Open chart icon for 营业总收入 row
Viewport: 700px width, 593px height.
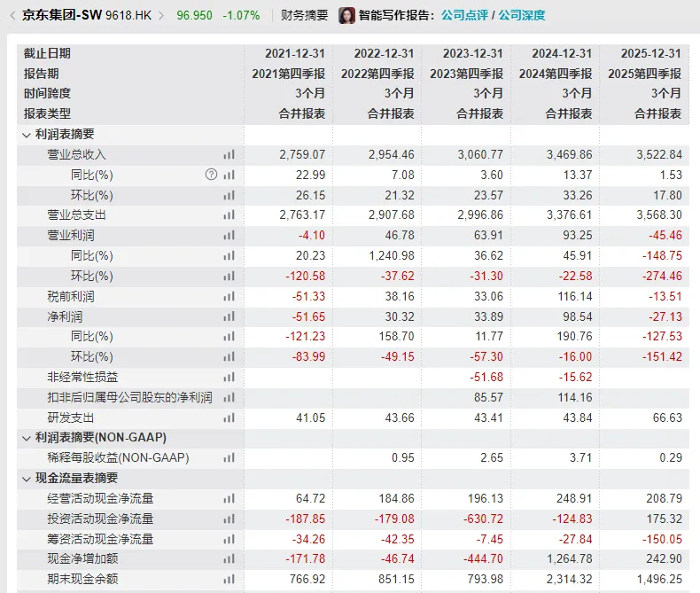pos(229,154)
